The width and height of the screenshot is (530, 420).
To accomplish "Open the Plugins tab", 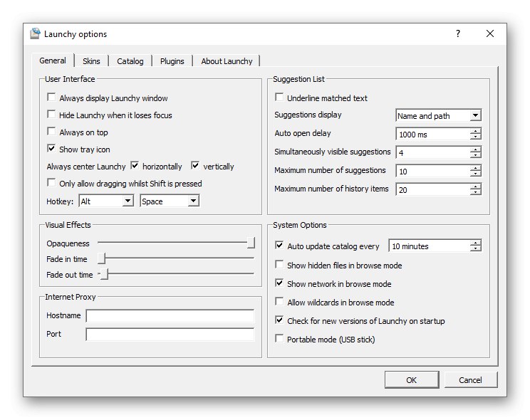I will click(x=172, y=61).
